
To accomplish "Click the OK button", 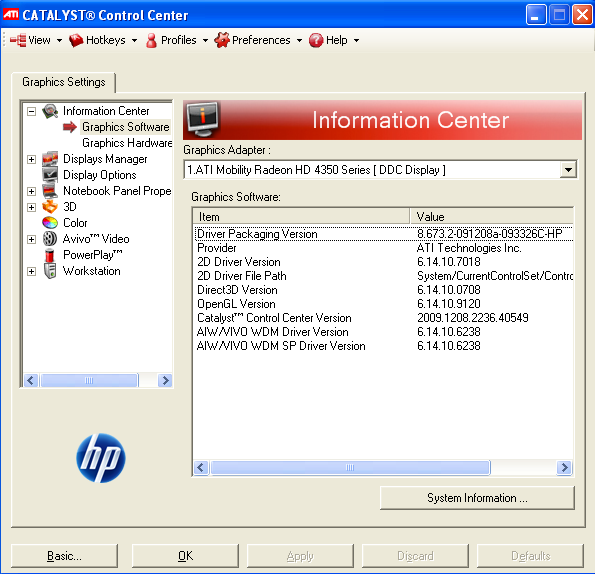I will [186, 556].
